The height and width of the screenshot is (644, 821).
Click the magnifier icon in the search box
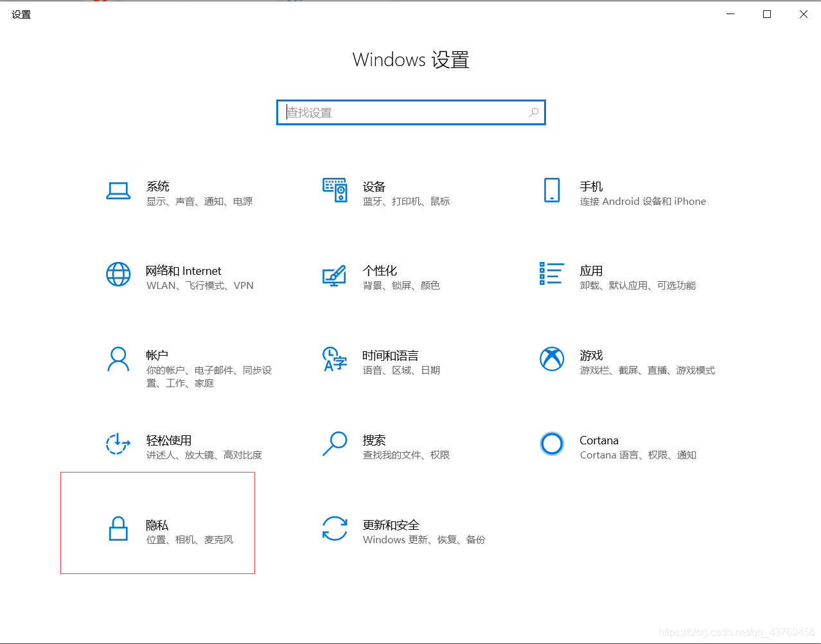533,112
